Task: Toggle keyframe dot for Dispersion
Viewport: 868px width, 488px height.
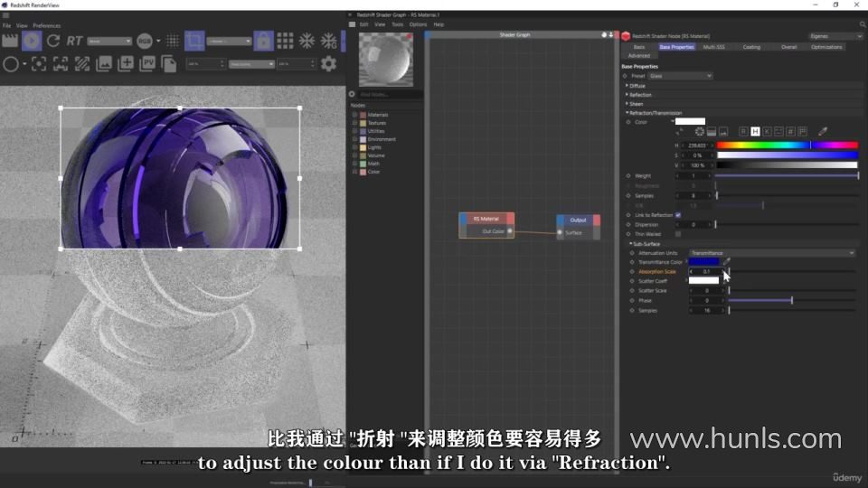Action: coord(628,225)
